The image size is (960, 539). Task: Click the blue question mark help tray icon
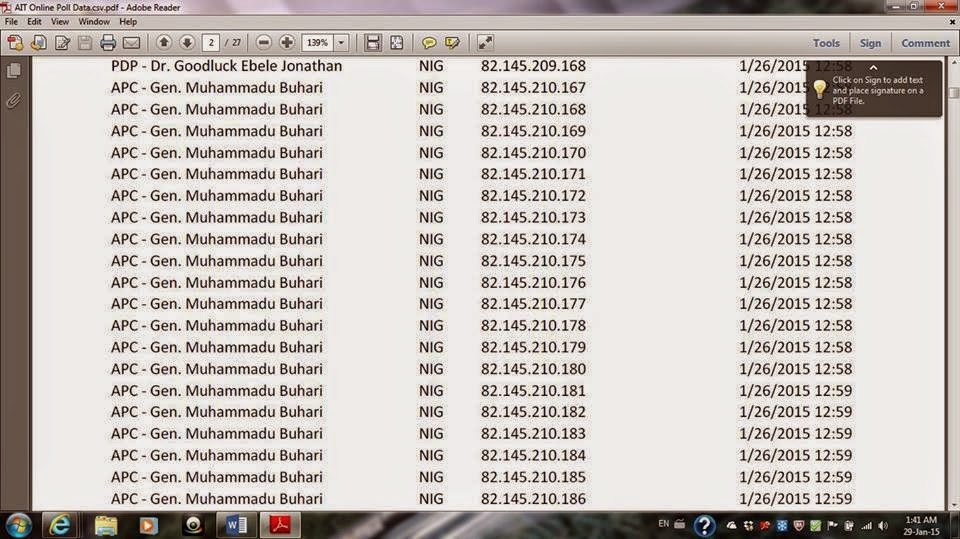point(704,525)
